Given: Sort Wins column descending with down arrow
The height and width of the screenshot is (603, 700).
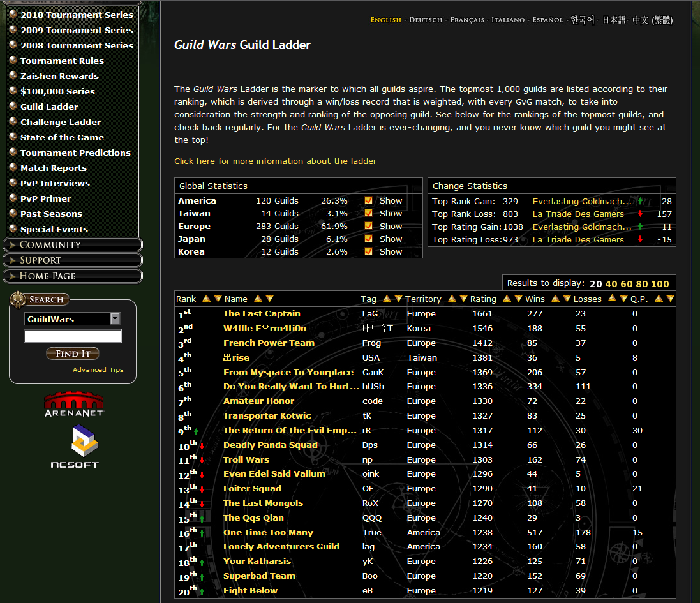Looking at the screenshot, I should [x=567, y=299].
